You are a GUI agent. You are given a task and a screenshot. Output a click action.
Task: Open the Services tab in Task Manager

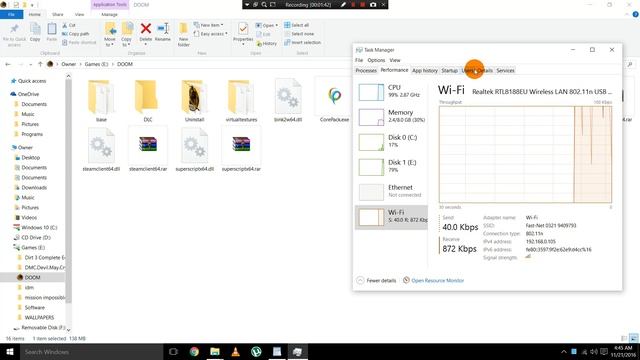pyautogui.click(x=505, y=71)
